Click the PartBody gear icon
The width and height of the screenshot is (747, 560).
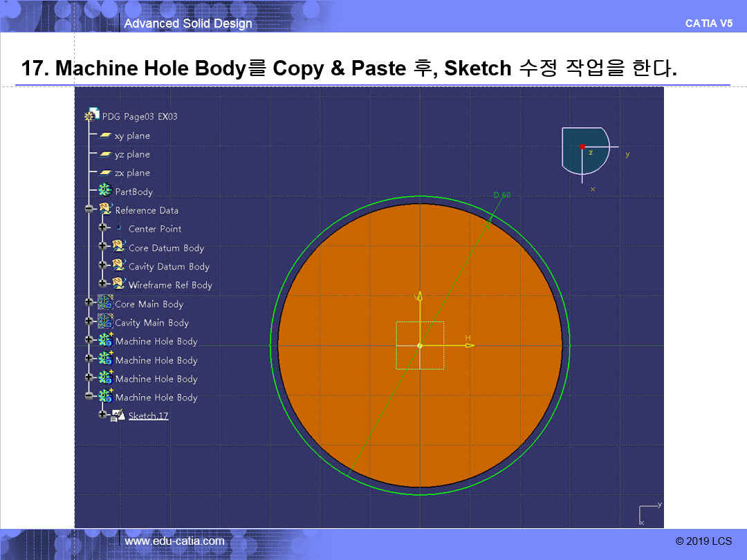[x=105, y=191]
